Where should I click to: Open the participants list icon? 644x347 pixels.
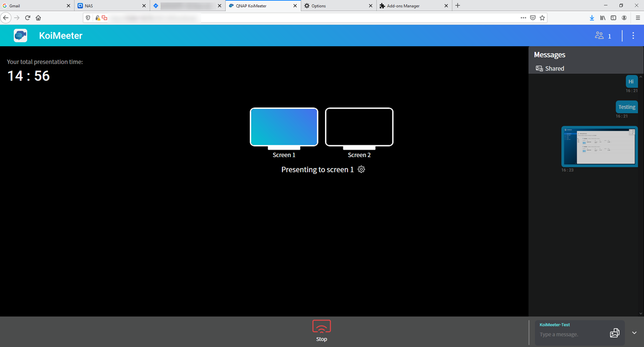pos(599,36)
